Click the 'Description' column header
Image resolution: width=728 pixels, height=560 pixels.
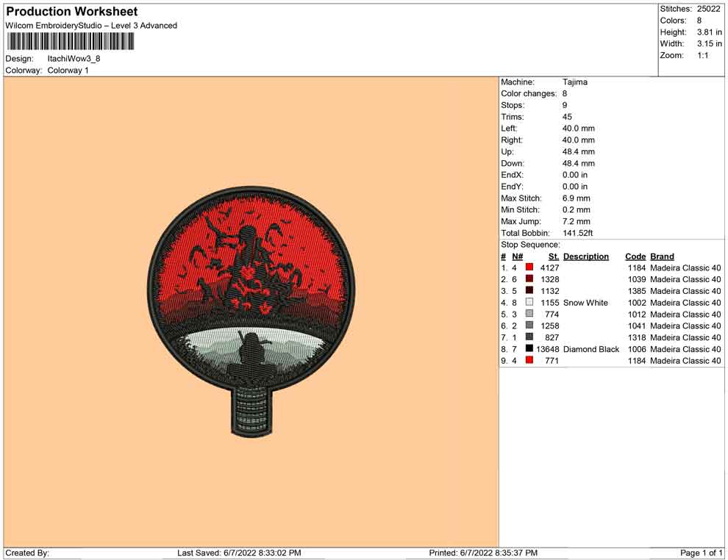[x=586, y=256]
